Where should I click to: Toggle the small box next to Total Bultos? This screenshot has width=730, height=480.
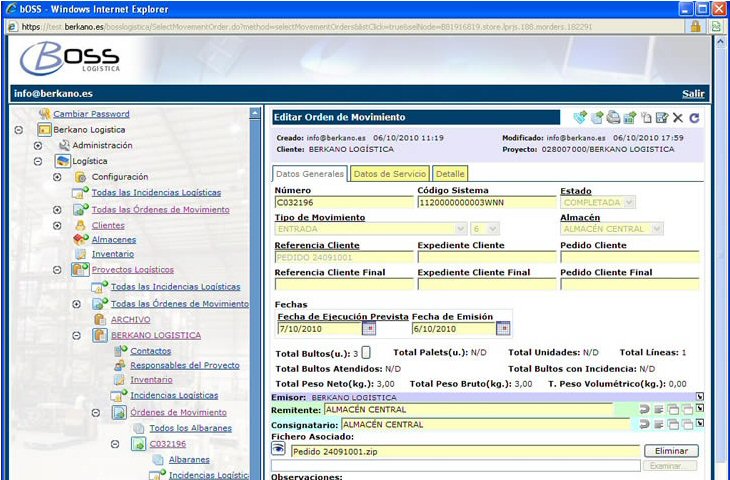(x=366, y=352)
